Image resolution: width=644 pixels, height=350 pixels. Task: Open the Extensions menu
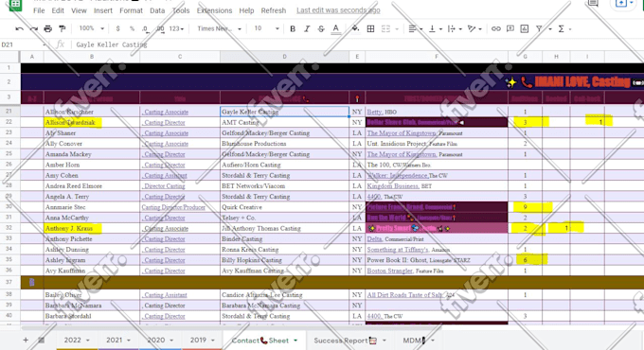(x=214, y=10)
